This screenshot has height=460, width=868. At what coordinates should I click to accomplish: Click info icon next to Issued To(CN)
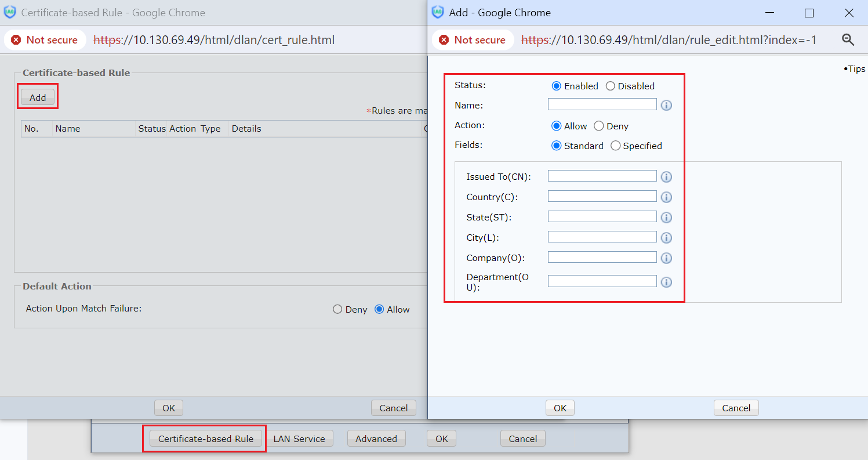(666, 177)
